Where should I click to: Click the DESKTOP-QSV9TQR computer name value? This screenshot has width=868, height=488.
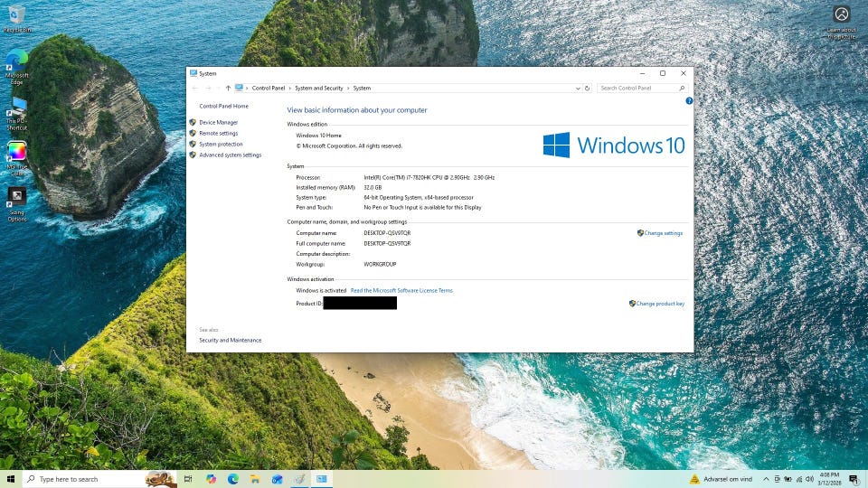pos(387,233)
